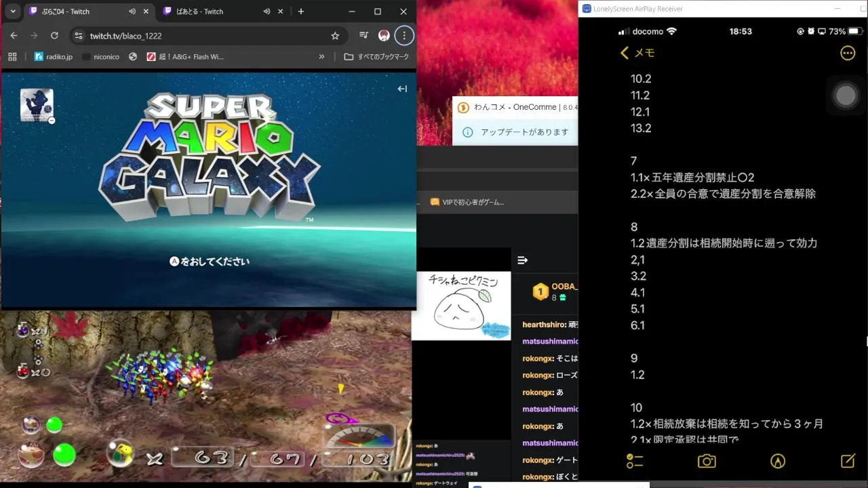Open the OOBA_ user name
Viewport: 868px width, 488px height.
pyautogui.click(x=564, y=287)
